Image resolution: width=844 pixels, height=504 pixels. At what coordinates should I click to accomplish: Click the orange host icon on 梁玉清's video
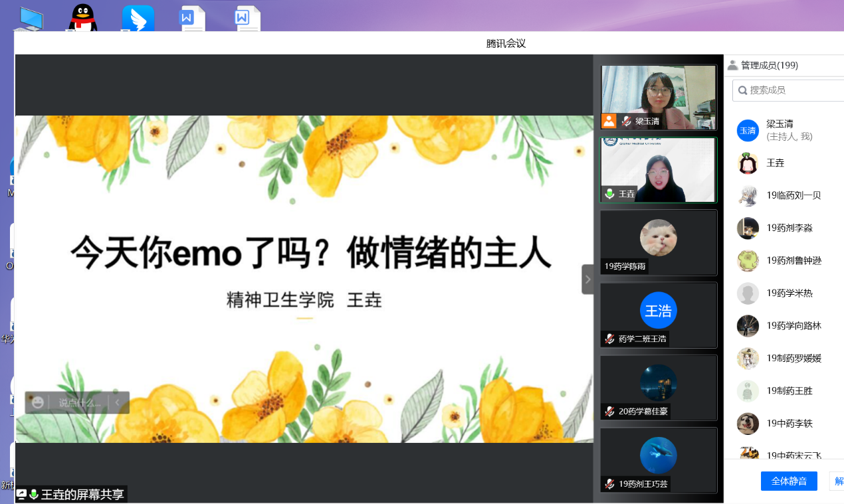pyautogui.click(x=609, y=121)
